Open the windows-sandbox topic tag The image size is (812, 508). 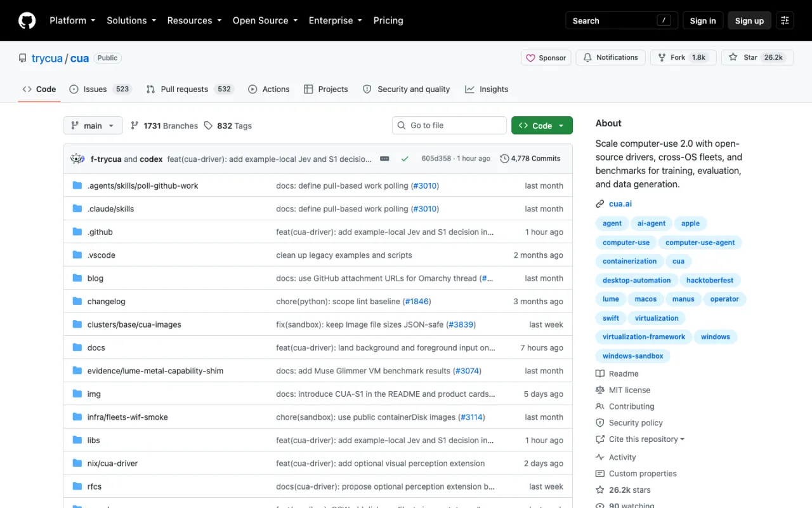click(x=633, y=356)
